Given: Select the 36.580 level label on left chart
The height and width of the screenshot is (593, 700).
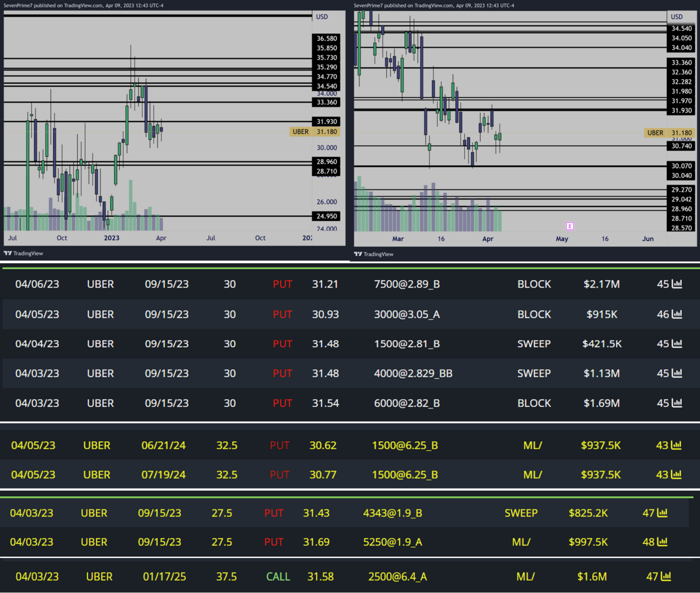Looking at the screenshot, I should (327, 39).
